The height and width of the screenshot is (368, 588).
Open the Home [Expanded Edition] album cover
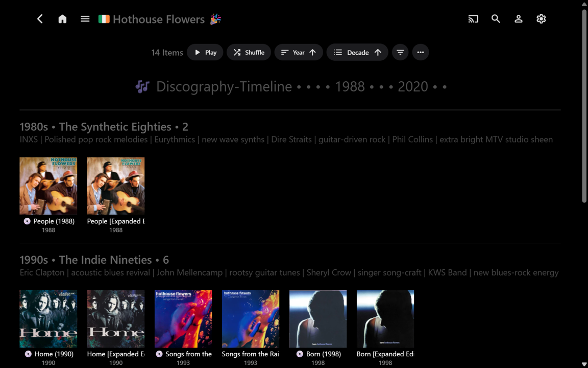click(x=115, y=319)
